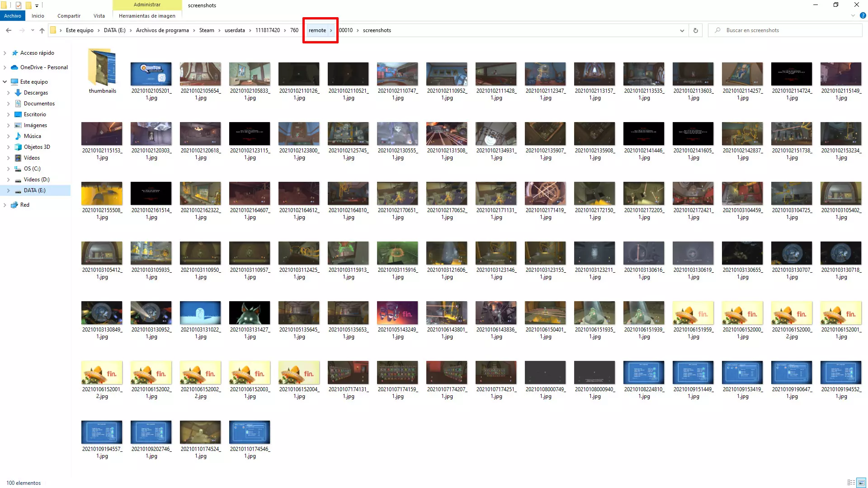Open Documentos in the sidebar
The image size is (868, 488).
(35, 104)
